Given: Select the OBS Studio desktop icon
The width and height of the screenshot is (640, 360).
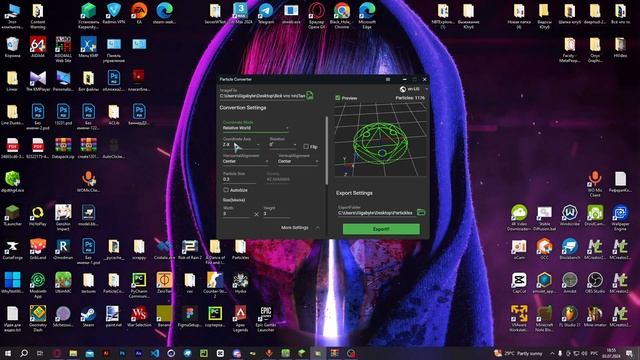Looking at the screenshot, I should [x=595, y=283].
